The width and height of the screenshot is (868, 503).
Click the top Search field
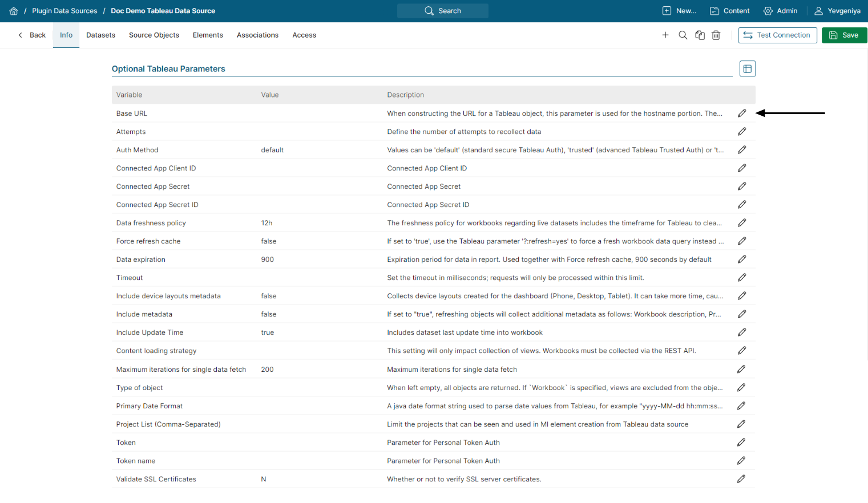point(443,11)
